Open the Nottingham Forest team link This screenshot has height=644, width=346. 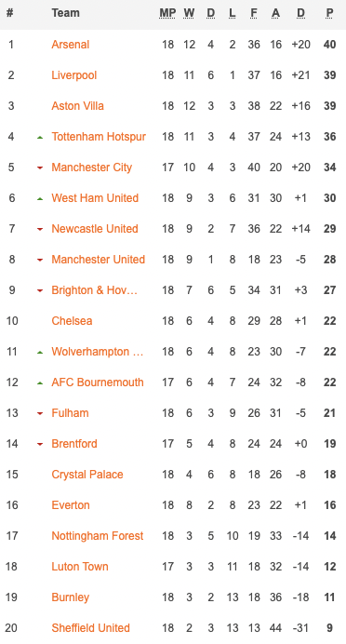(98, 535)
